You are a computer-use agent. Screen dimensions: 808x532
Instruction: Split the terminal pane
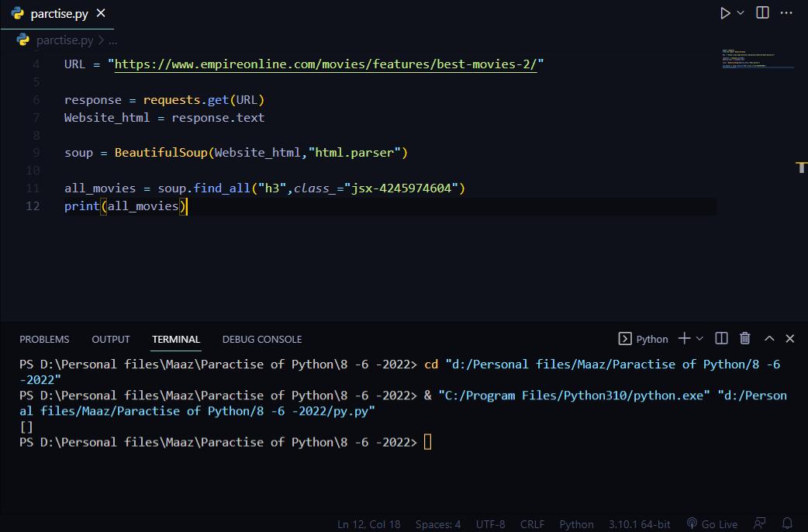(x=721, y=339)
